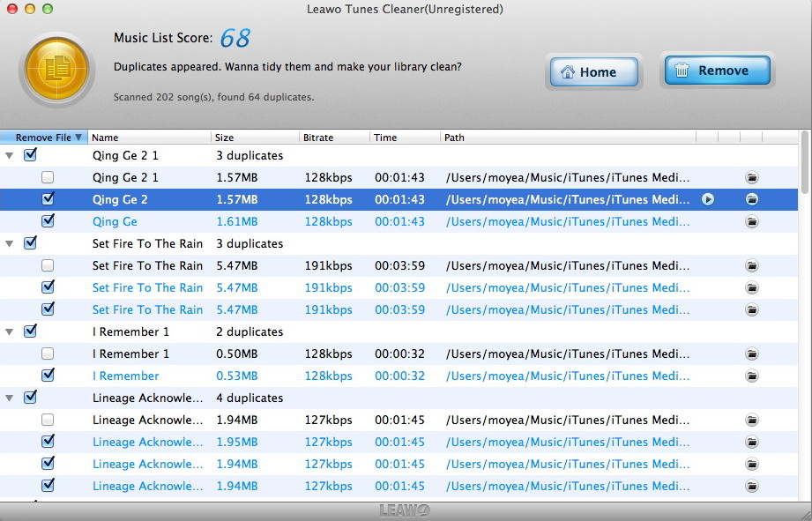This screenshot has height=521, width=812.
Task: Sort by the Time column header
Action: pyautogui.click(x=405, y=138)
